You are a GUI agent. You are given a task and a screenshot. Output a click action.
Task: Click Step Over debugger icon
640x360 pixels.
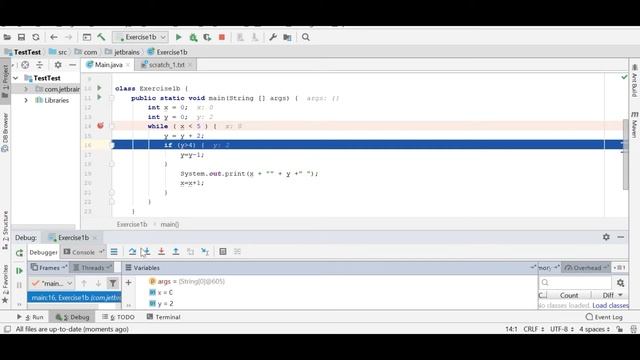132,252
